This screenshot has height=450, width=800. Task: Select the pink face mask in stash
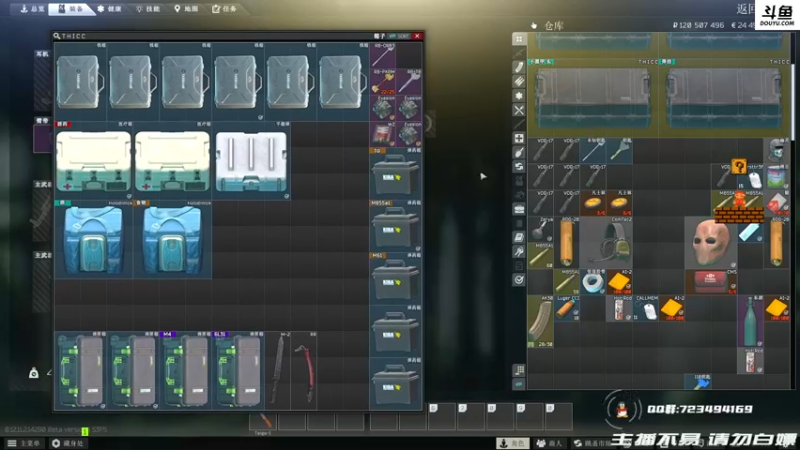tap(711, 242)
